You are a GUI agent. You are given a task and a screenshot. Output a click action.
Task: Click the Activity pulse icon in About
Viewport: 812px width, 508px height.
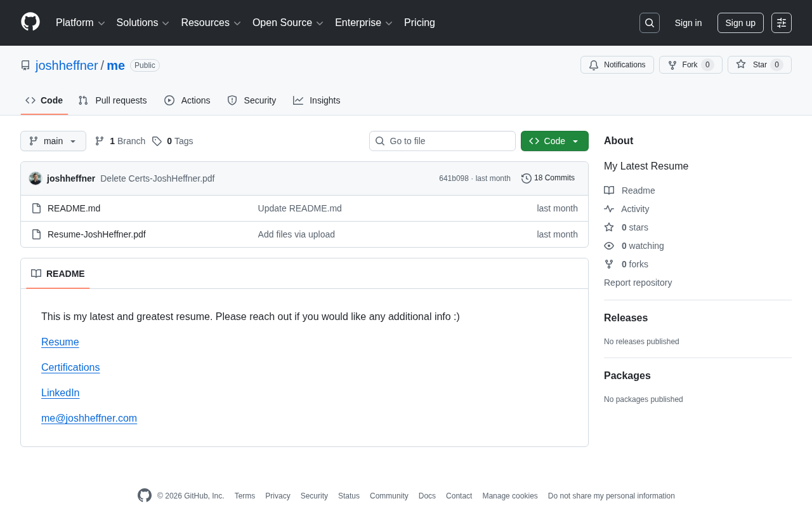pyautogui.click(x=609, y=209)
